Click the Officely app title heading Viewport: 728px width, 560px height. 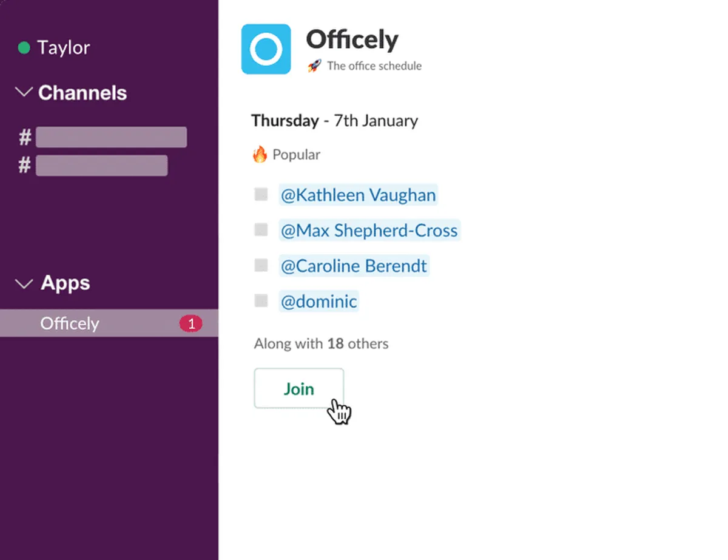point(352,40)
